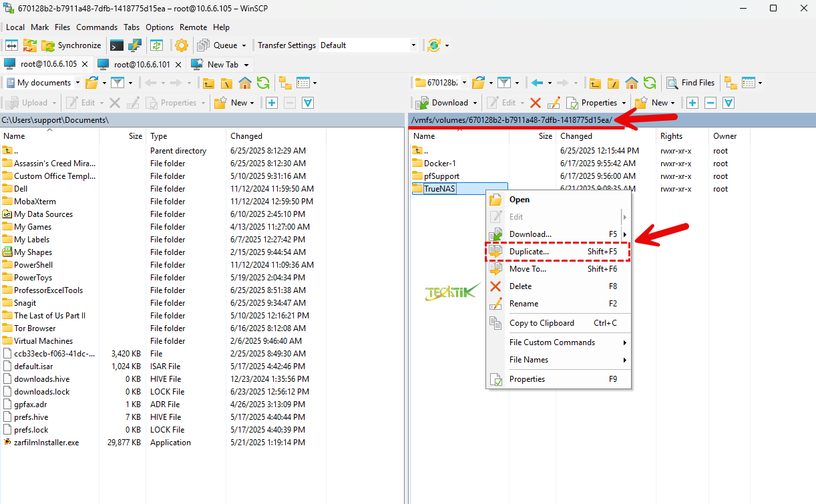Image resolution: width=816 pixels, height=504 pixels.
Task: Click the Find Files button
Action: 690,83
